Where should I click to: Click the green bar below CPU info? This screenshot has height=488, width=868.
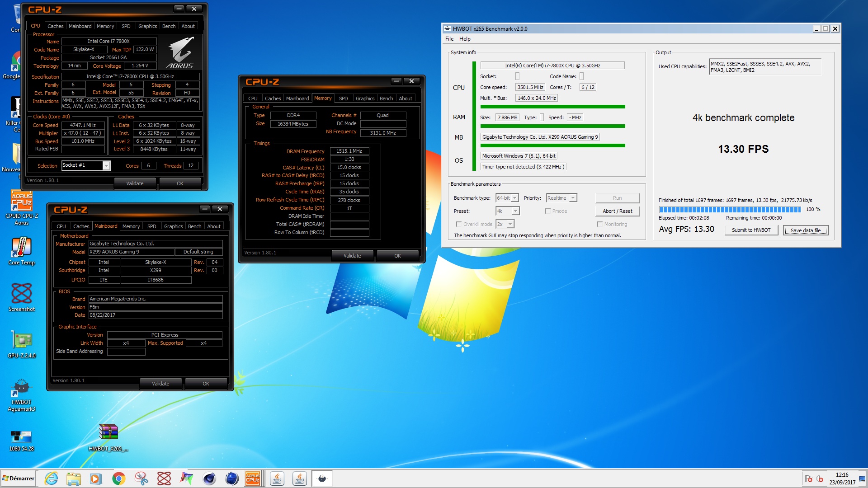[x=552, y=107]
